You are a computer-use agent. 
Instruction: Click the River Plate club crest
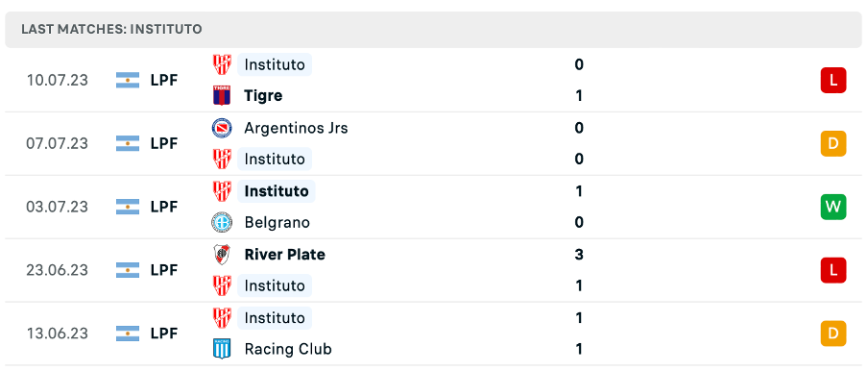[222, 255]
